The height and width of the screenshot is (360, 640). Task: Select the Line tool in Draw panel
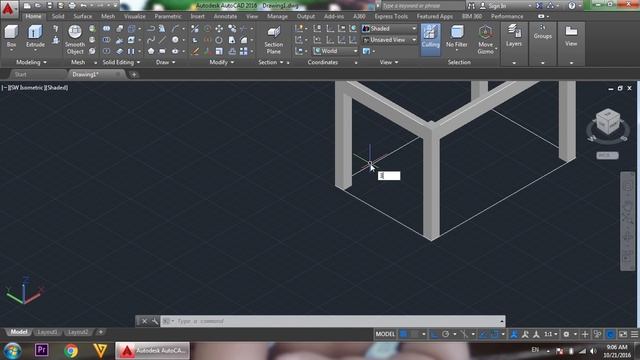pyautogui.click(x=162, y=40)
